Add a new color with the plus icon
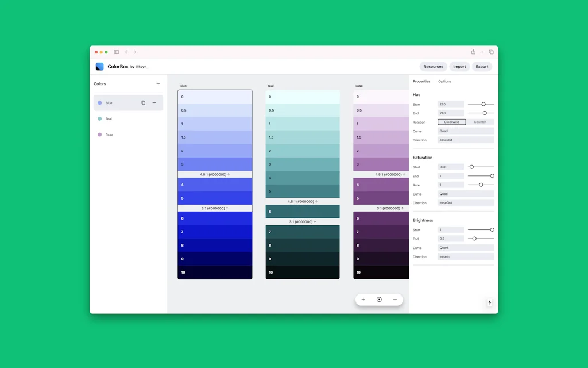This screenshot has height=368, width=588. click(158, 83)
